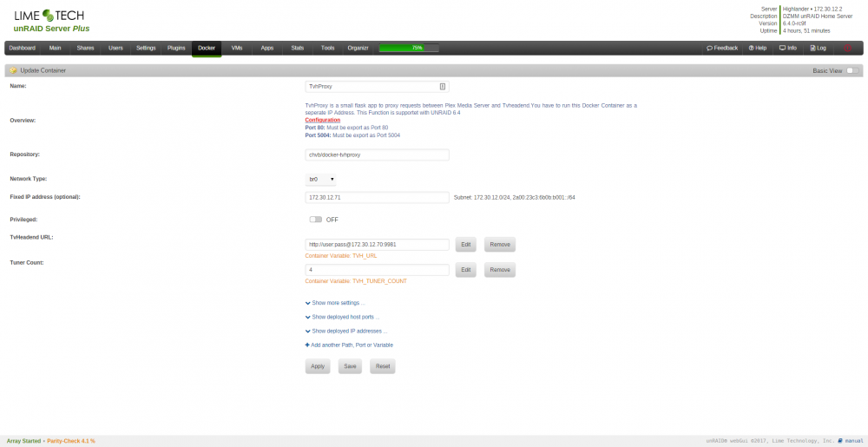Click the red Configuration link
Viewport: 868px width, 447px height.
click(323, 120)
